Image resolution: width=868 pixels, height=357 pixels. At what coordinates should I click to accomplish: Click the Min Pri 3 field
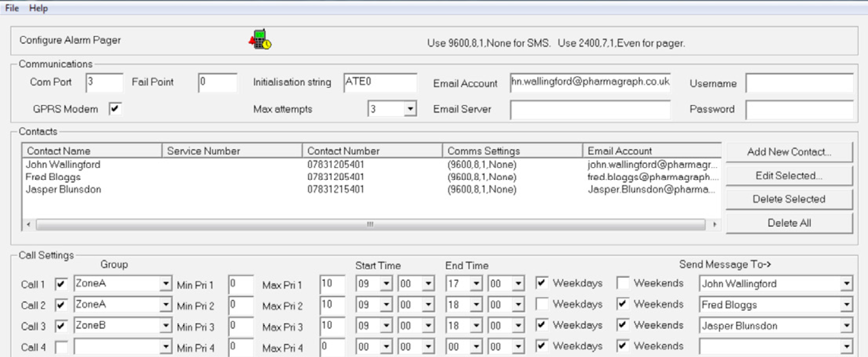(241, 326)
